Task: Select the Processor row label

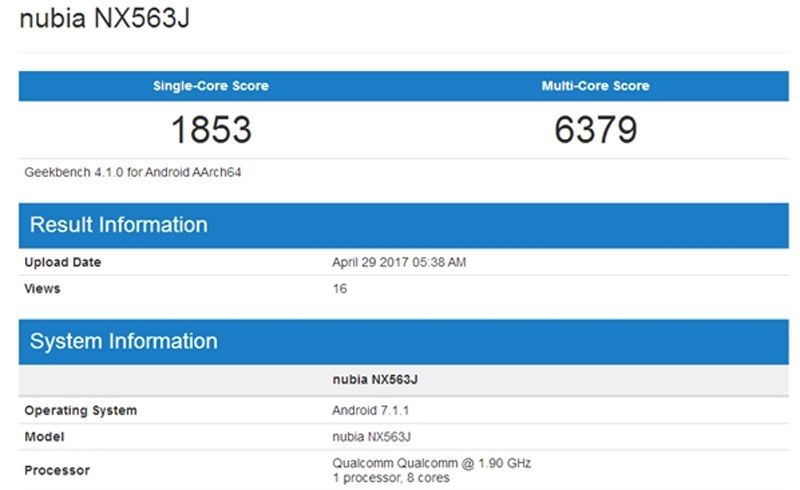Action: (57, 470)
